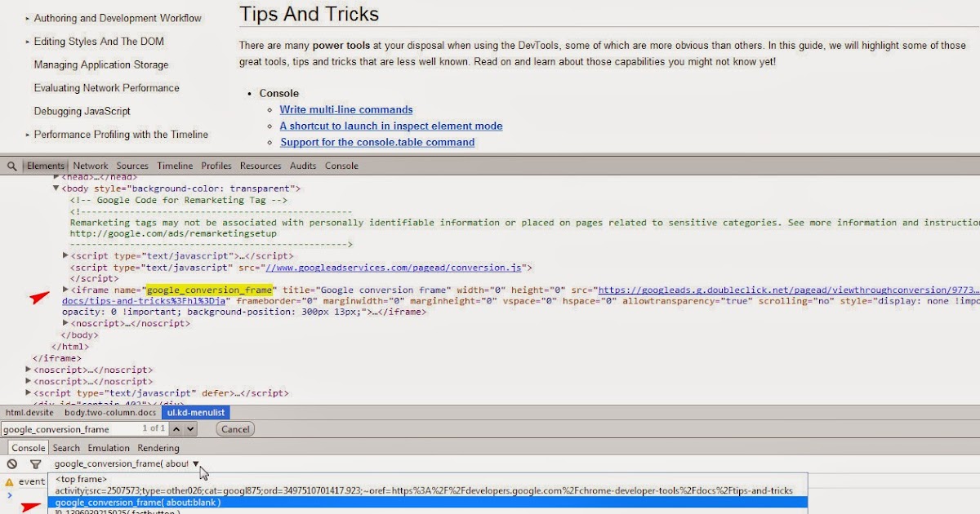
Task: Open the Resources panel tab
Action: coord(261,166)
